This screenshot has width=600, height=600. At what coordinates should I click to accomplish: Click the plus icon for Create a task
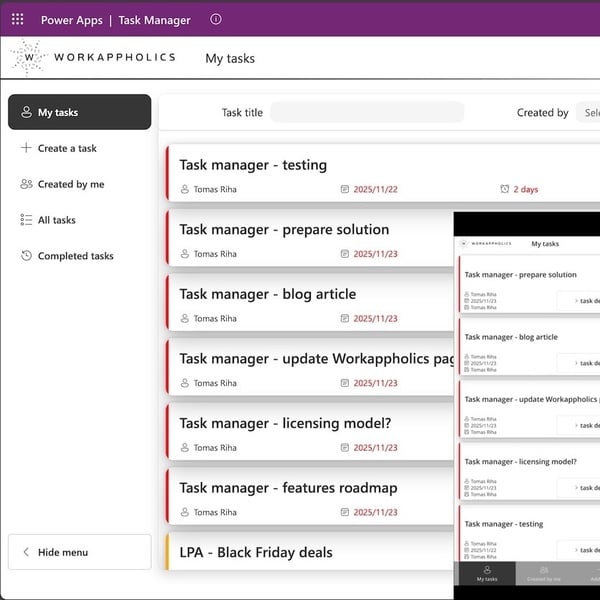(x=26, y=148)
